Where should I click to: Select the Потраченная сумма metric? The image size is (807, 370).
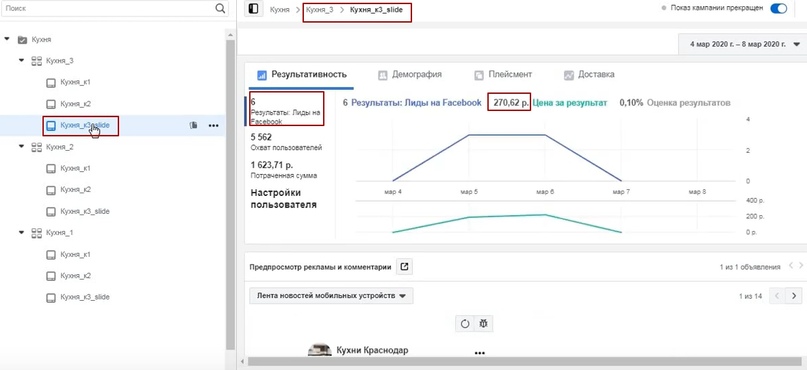click(x=284, y=170)
